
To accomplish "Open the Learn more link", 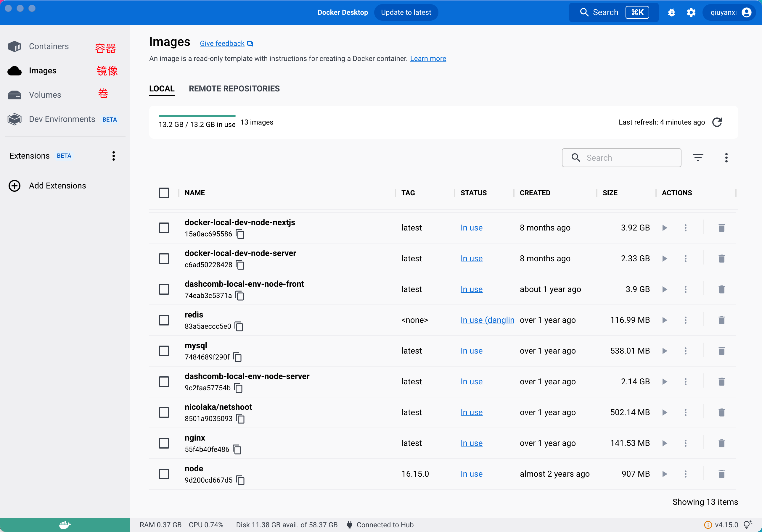I will point(428,59).
